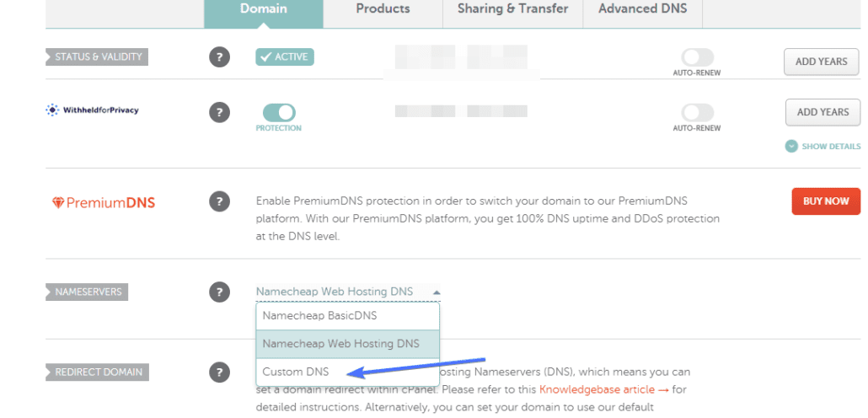Open the Sharing & Transfer tab
Image resolution: width=868 pixels, height=418 pixels.
click(x=512, y=9)
